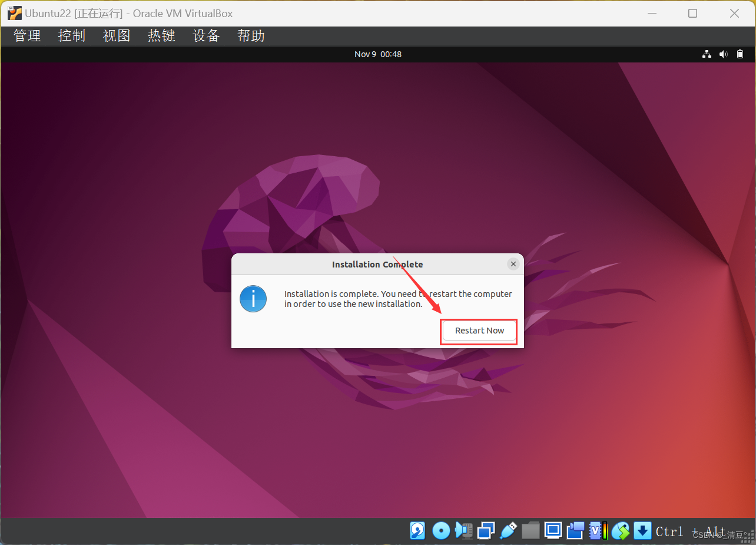Click the Ubuntu battery indicator icon
Screen dimensions: 756x545
740,54
